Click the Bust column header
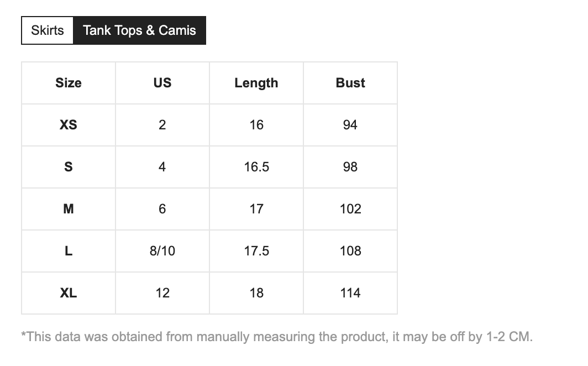Viewport: 588px width, 366px height. coord(350,83)
